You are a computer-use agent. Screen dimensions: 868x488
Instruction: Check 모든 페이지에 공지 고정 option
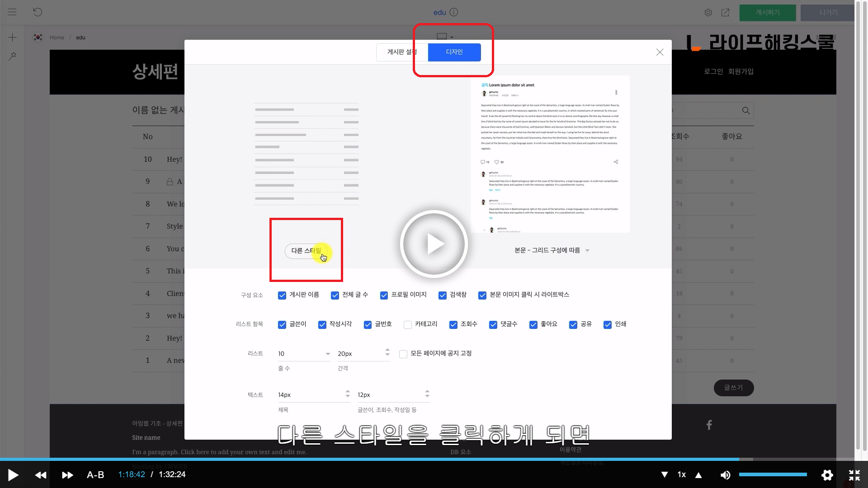[403, 354]
